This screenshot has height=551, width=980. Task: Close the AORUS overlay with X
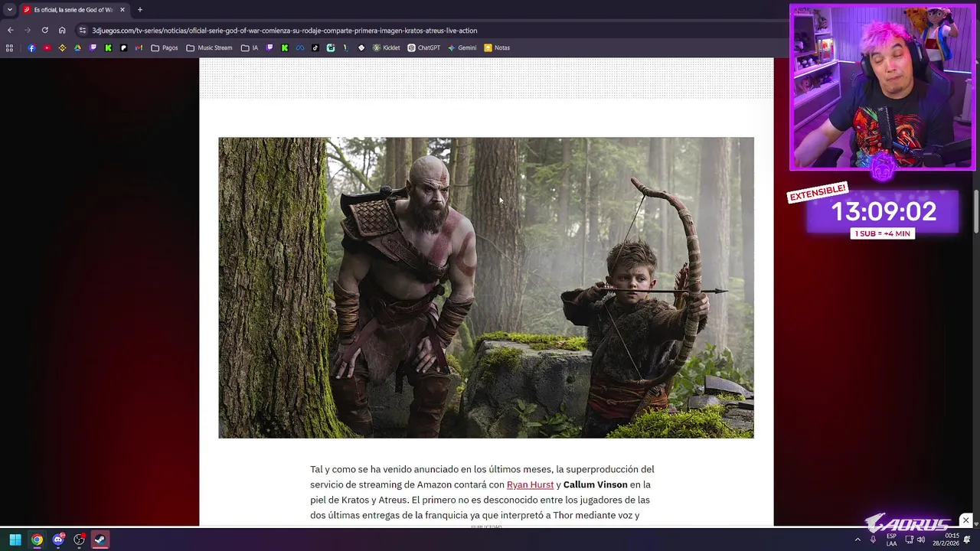(965, 520)
